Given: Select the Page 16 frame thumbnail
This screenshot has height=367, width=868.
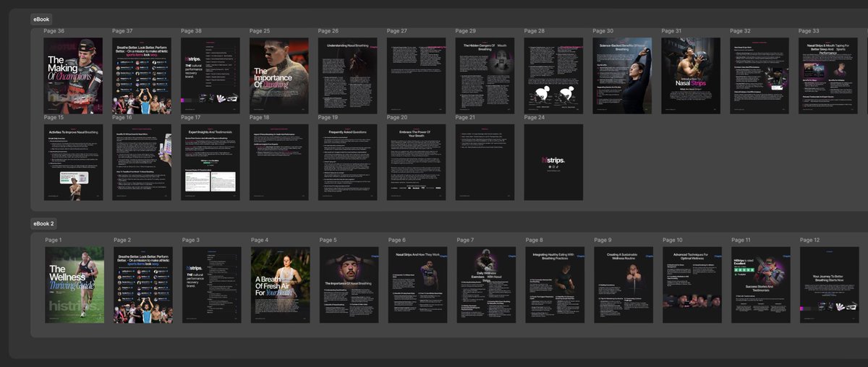Looking at the screenshot, I should coord(142,162).
